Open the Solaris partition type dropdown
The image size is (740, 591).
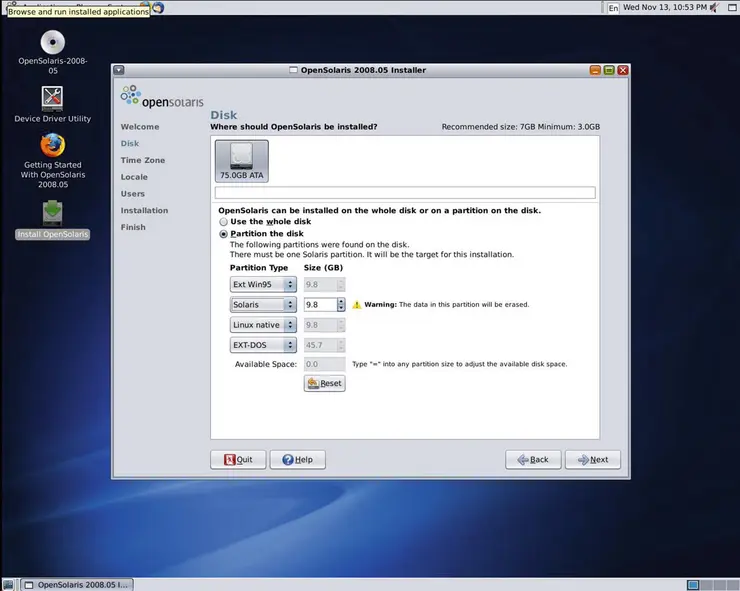click(x=263, y=304)
